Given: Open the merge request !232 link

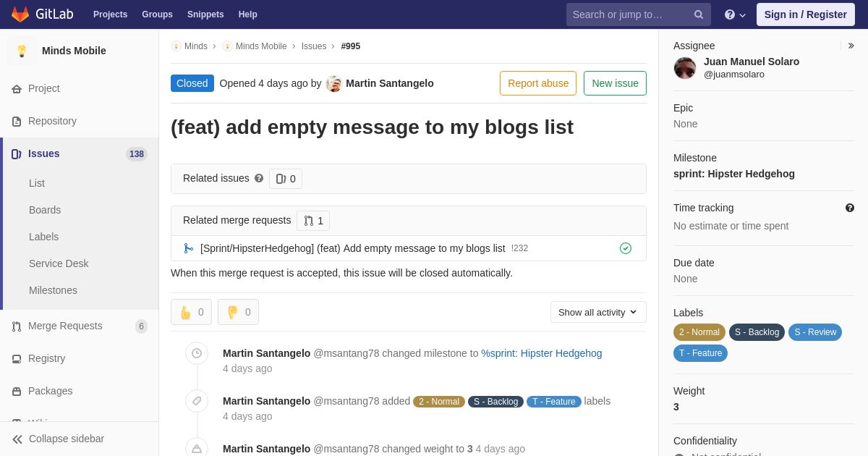Looking at the screenshot, I should coord(353,248).
